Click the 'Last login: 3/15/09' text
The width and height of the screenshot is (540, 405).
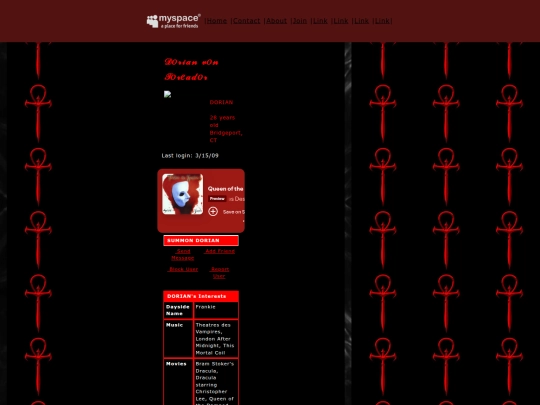point(190,155)
